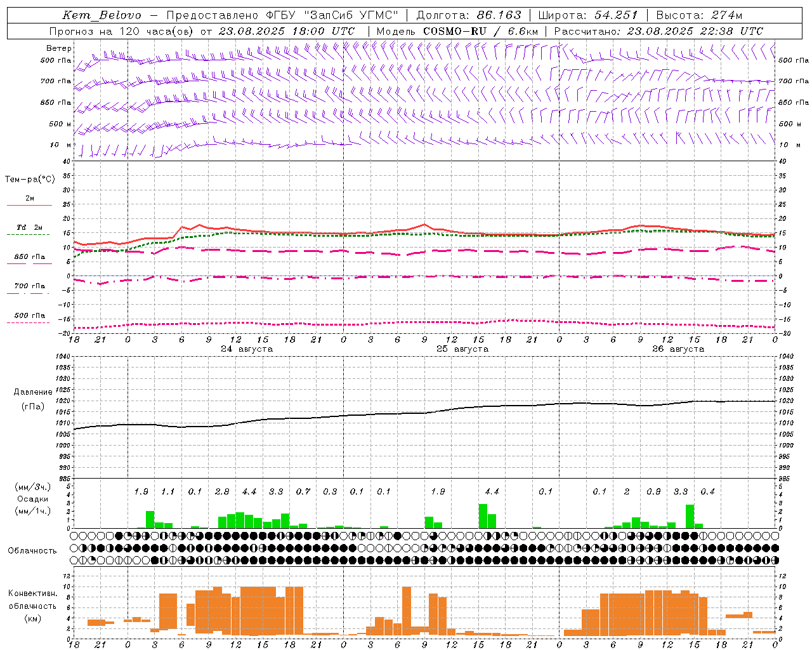Click the 10 м wind level label on left
Screen dimensions: 812x650
(62, 145)
